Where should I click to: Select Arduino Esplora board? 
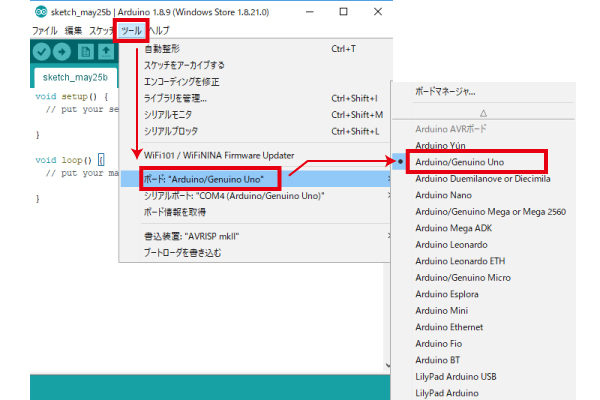point(484,294)
